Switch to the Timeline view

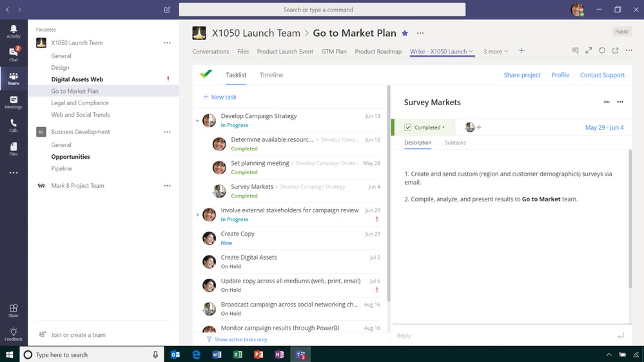tap(271, 75)
